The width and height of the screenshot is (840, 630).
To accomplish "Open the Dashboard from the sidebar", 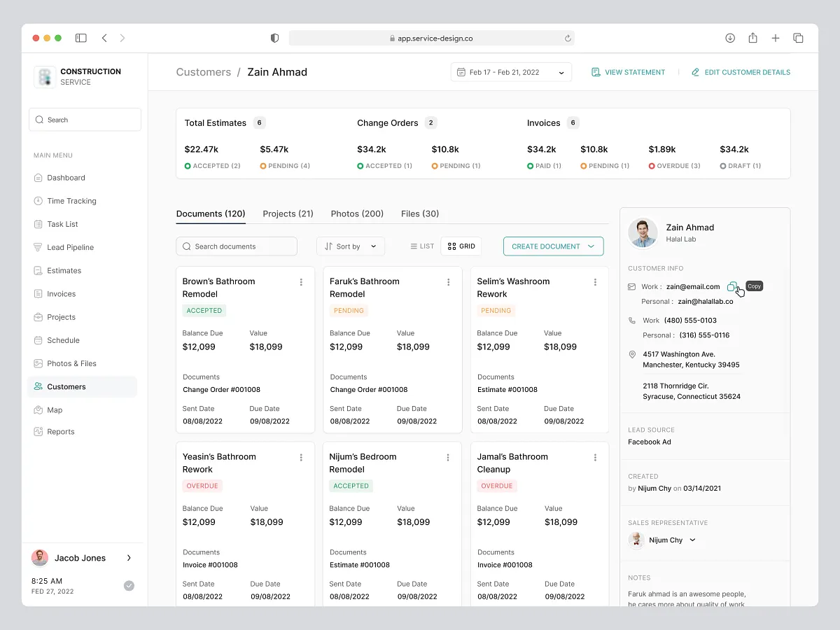I will click(x=66, y=177).
